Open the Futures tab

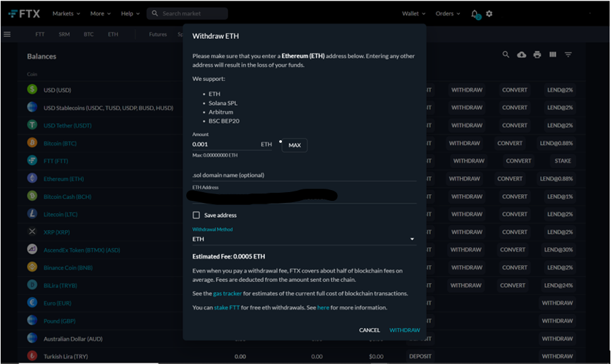[x=158, y=34]
